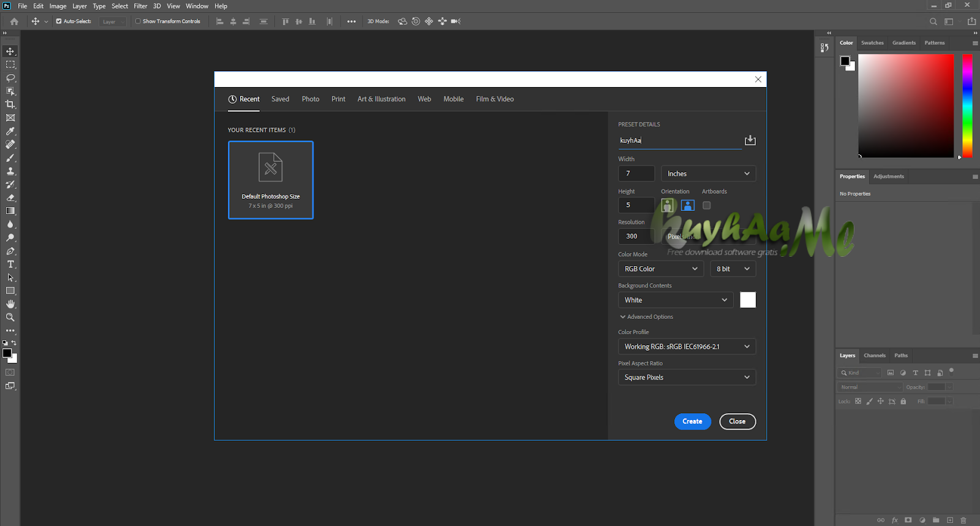This screenshot has height=526, width=980.
Task: Check the Artboards checkbox
Action: point(707,205)
